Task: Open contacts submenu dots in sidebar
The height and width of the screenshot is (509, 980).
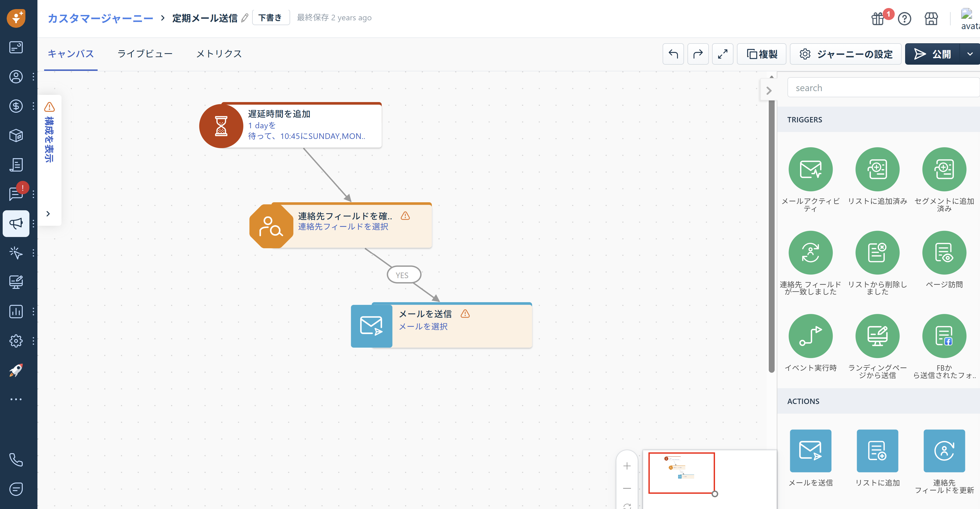Action: click(x=33, y=77)
